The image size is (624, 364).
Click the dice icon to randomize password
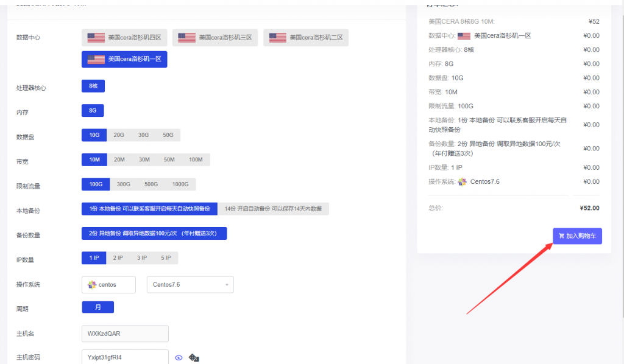point(194,358)
